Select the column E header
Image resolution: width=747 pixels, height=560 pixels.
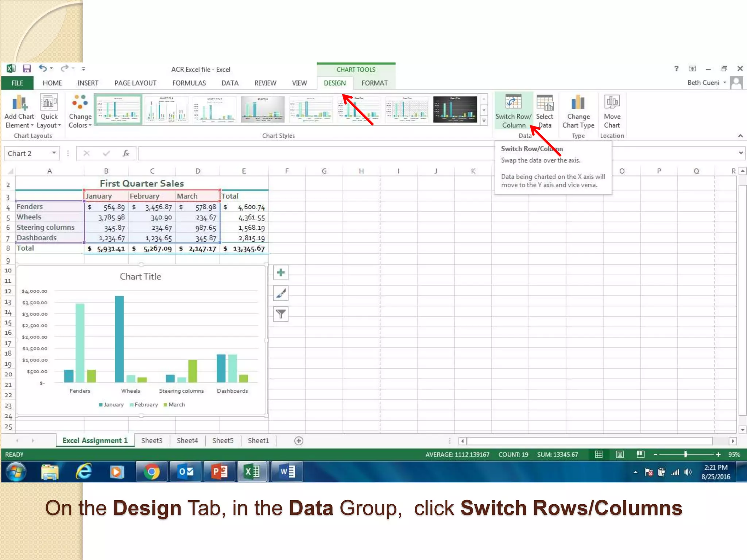click(x=244, y=171)
